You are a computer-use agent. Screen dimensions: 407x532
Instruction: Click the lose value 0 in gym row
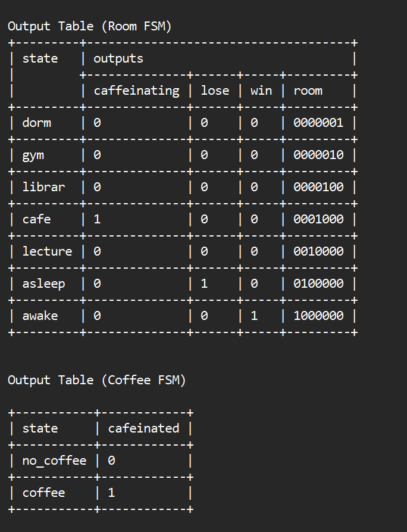tap(204, 155)
